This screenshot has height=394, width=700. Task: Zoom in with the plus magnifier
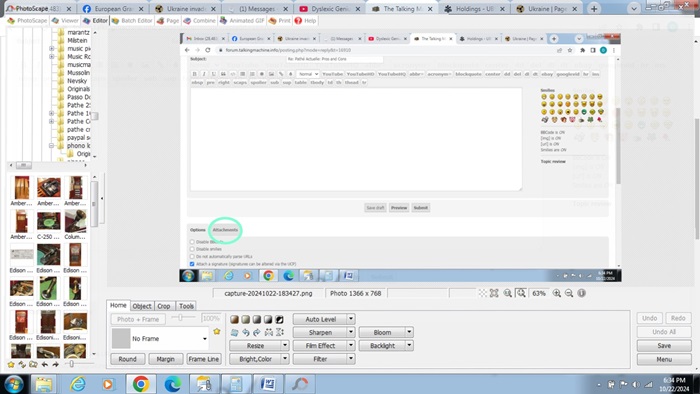point(557,293)
